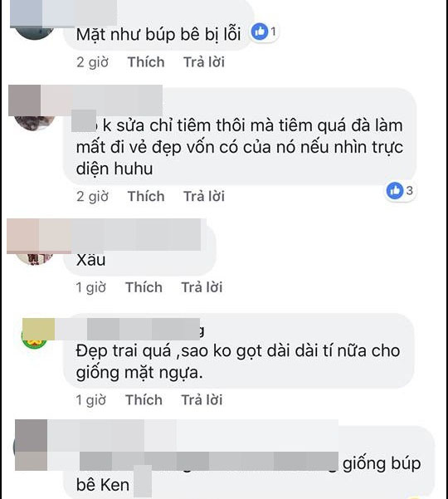The height and width of the screenshot is (499, 448).
Task: Like the "giống mặt ngựa" comment via Thích
Action: 144,400
